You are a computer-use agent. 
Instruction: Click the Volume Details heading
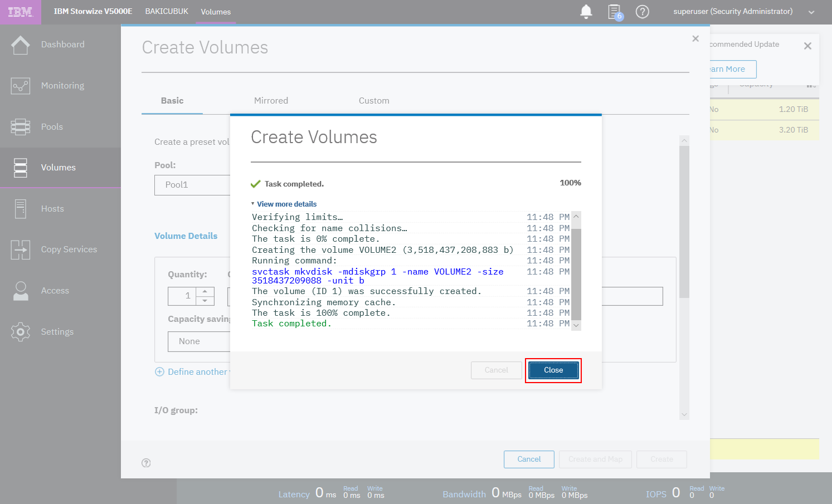click(186, 236)
